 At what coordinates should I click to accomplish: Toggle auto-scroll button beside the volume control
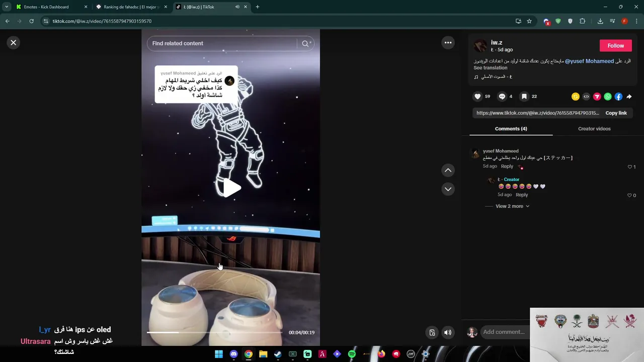point(432,332)
